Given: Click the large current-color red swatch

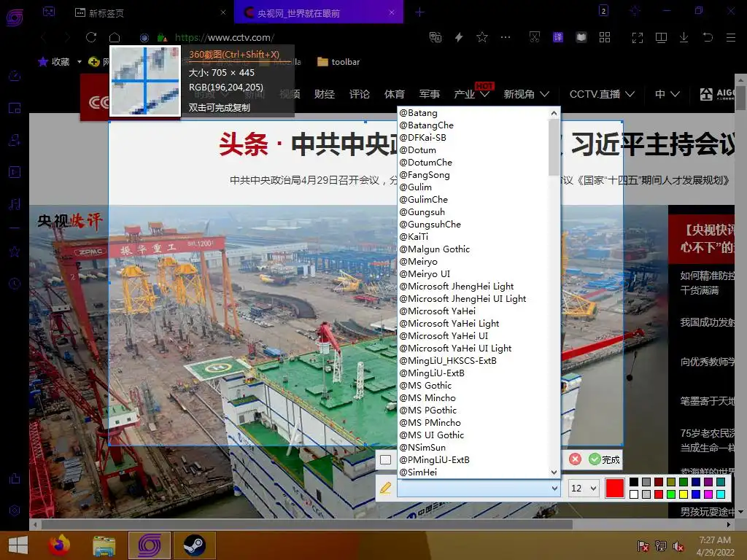Looking at the screenshot, I should pos(614,488).
